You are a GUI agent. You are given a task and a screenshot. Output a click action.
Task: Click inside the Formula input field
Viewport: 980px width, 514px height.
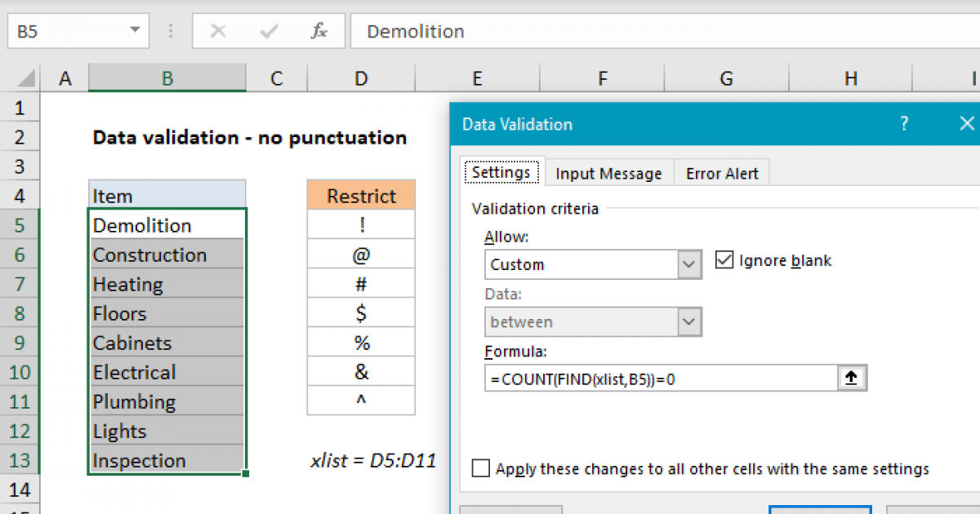pos(661,377)
